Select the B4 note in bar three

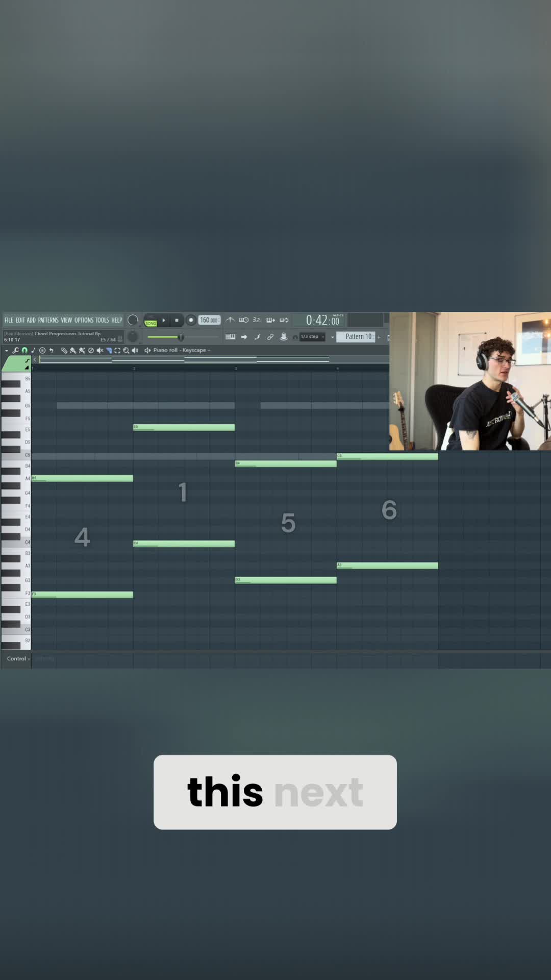[x=286, y=463]
